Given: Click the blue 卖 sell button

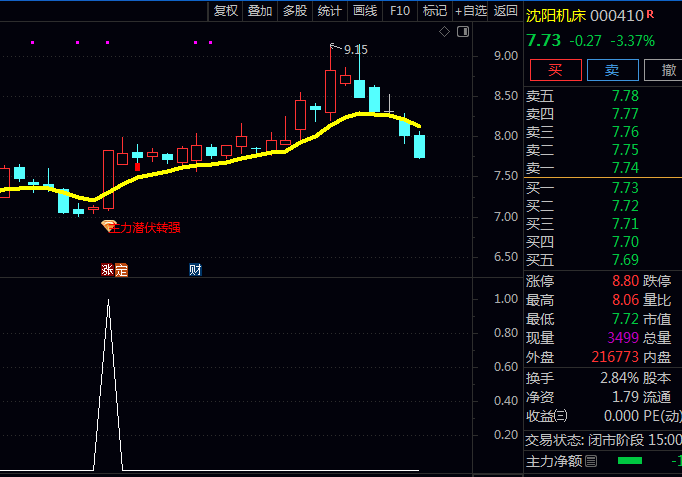Looking at the screenshot, I should point(612,70).
